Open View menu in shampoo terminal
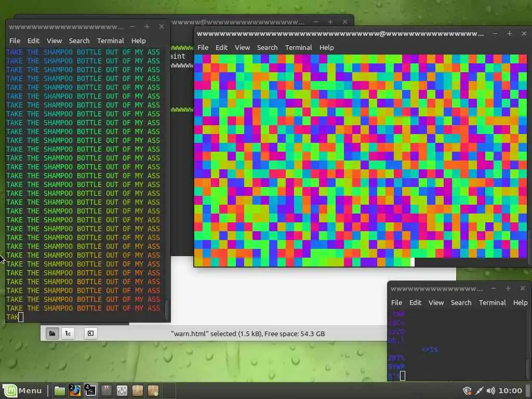Screen dimensions: 532x399 point(54,41)
